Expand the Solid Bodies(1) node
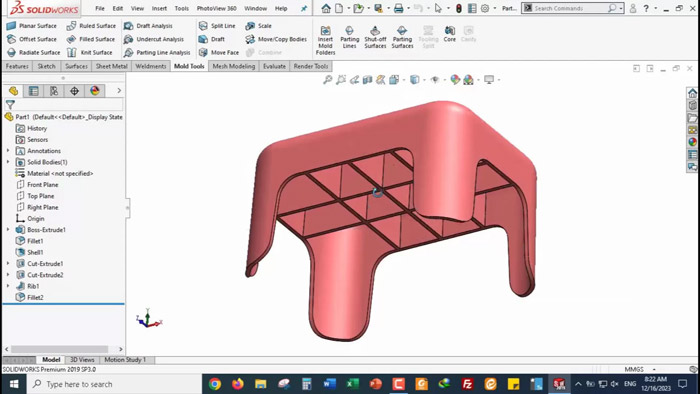The width and height of the screenshot is (700, 394). click(x=8, y=162)
